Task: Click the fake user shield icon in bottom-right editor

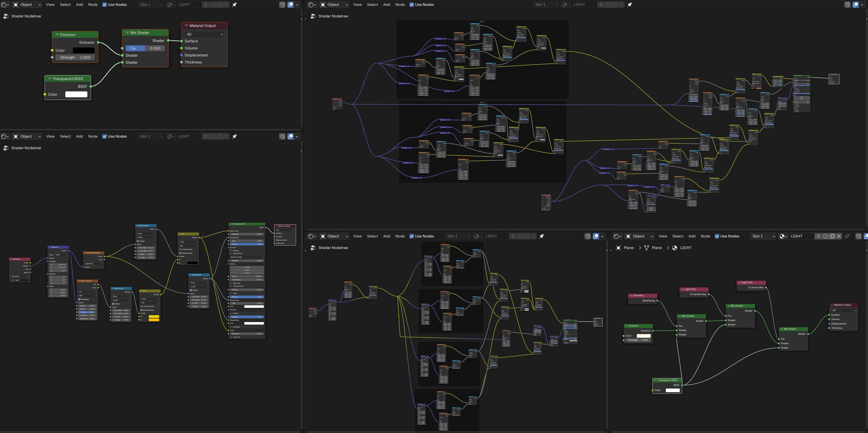Action: pyautogui.click(x=826, y=236)
